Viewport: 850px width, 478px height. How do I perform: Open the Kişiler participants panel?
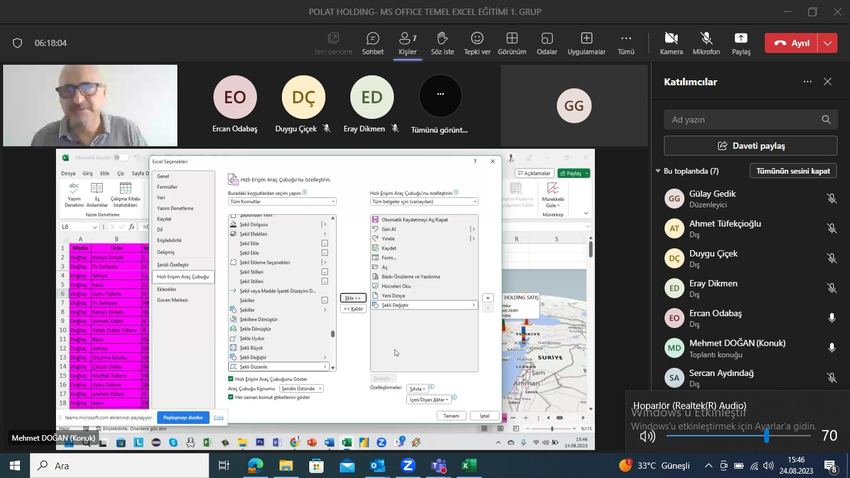[407, 43]
